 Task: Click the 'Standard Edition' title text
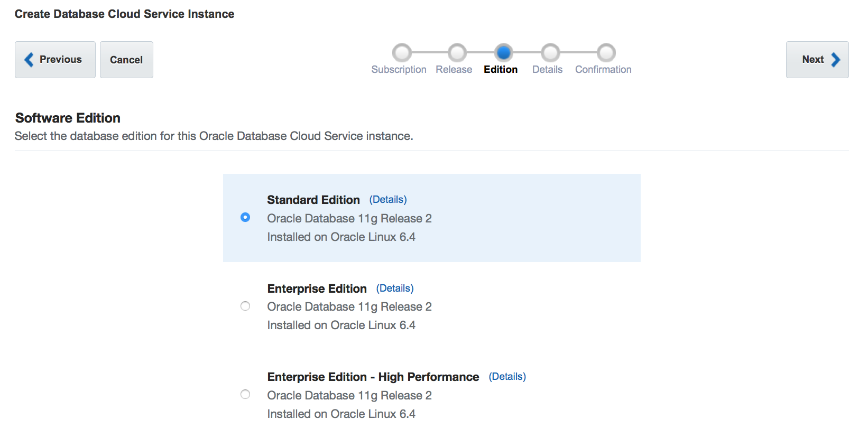pyautogui.click(x=313, y=200)
